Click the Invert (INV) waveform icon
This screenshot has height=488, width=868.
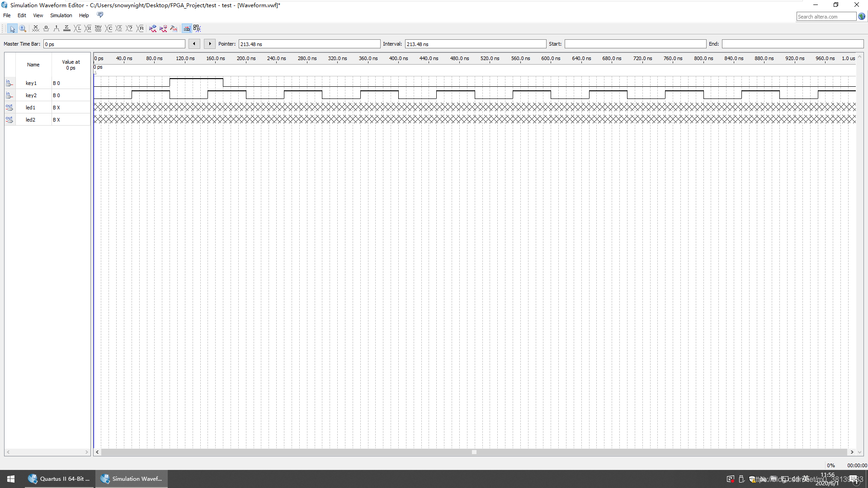pyautogui.click(x=98, y=28)
